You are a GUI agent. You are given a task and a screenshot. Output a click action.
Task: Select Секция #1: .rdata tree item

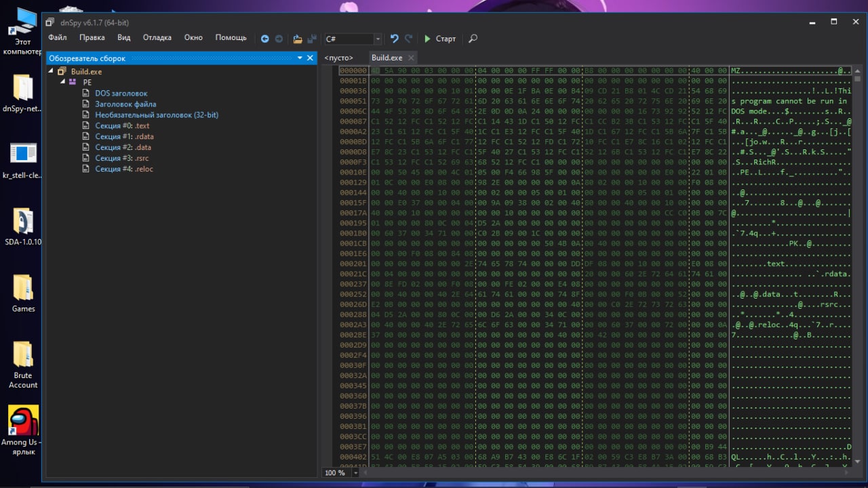coord(124,136)
